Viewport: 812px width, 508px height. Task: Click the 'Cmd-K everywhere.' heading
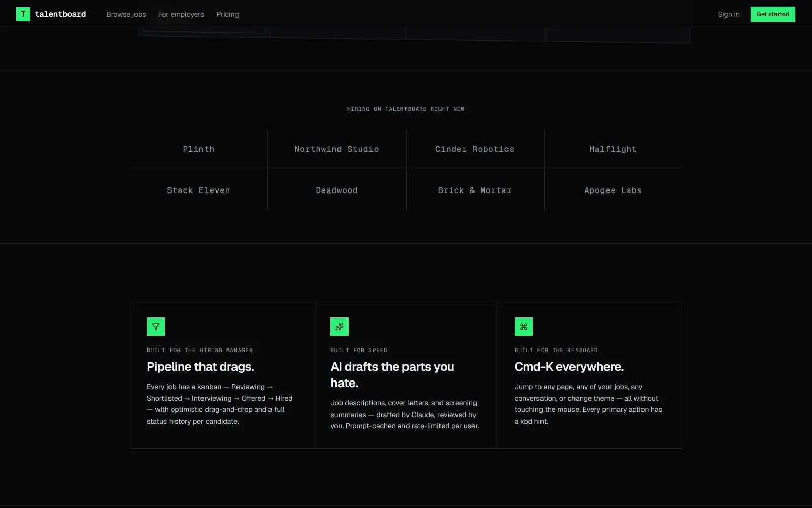coord(569,367)
